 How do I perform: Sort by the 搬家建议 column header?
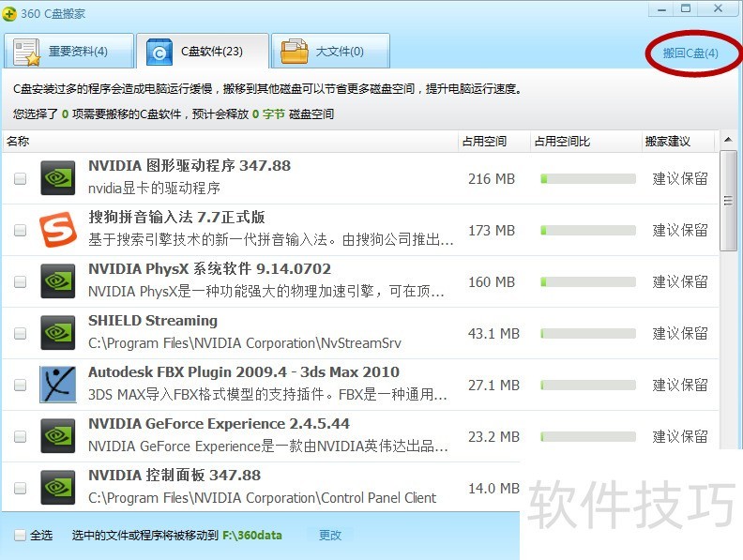point(678,142)
